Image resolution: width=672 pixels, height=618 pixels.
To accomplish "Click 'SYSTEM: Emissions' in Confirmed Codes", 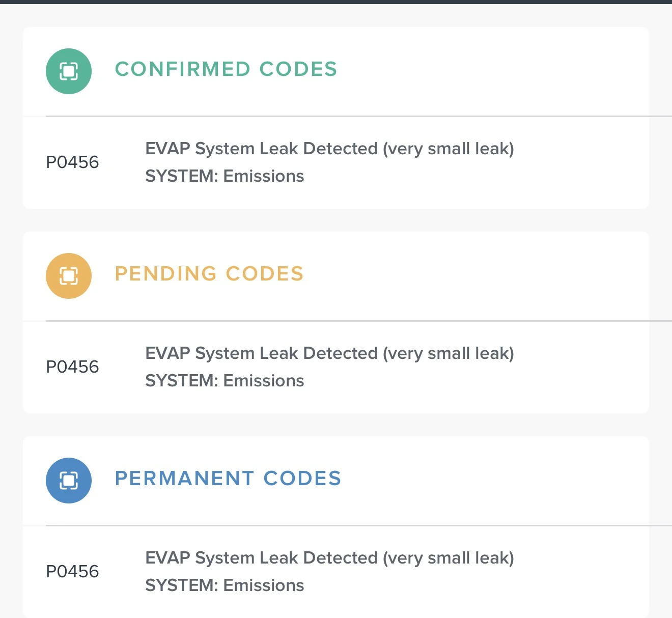I will (225, 176).
